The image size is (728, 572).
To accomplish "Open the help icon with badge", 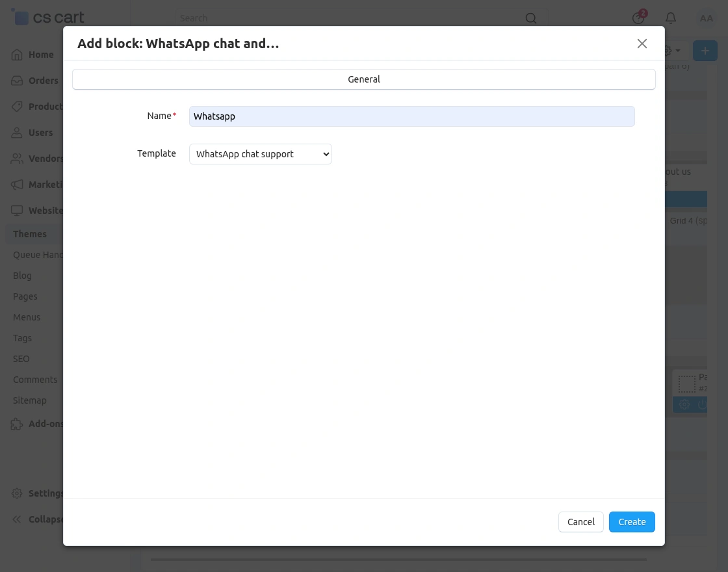I will click(638, 18).
